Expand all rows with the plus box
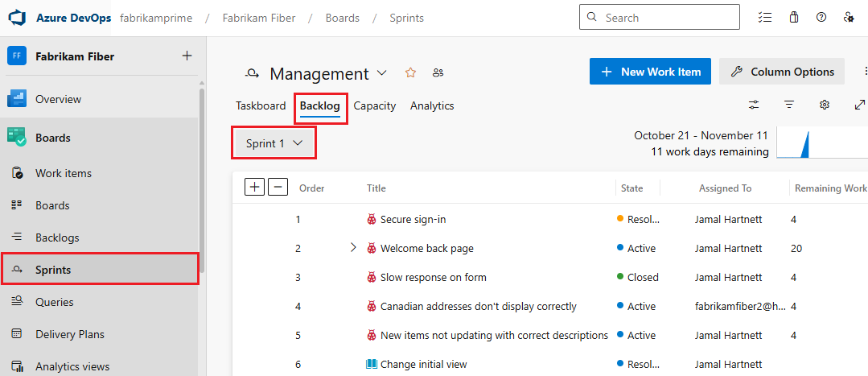The width and height of the screenshot is (868, 376). pyautogui.click(x=255, y=187)
